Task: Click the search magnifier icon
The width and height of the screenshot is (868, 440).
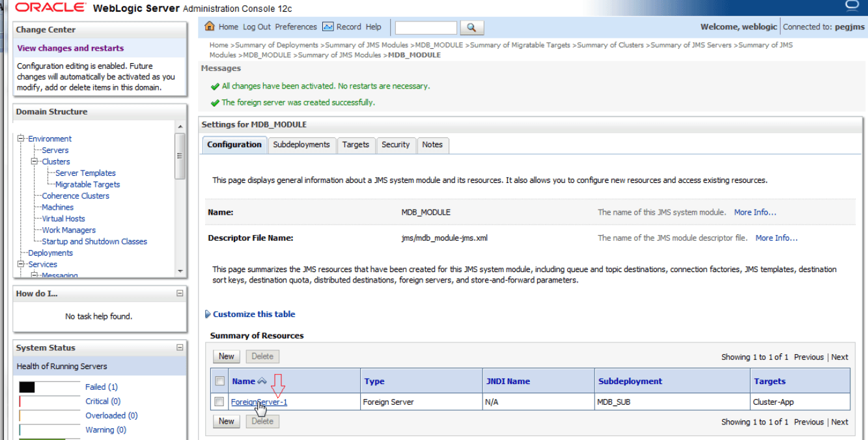Action: click(x=471, y=27)
